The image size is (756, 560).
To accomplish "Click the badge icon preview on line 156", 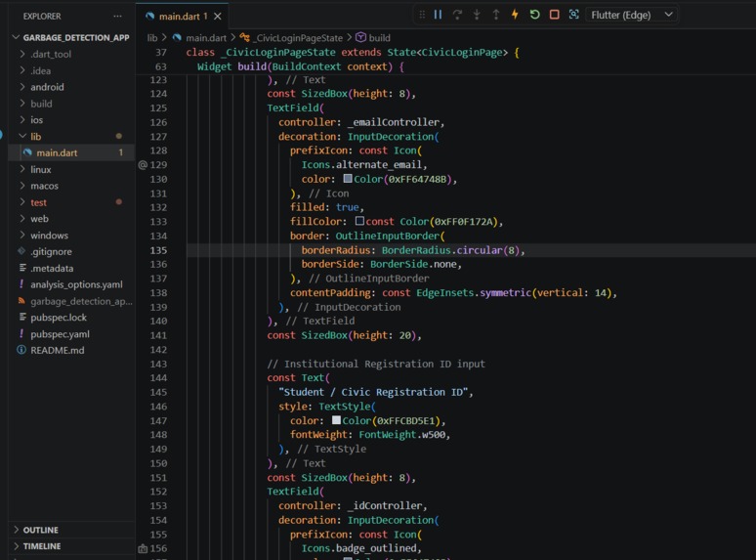I will 143,548.
